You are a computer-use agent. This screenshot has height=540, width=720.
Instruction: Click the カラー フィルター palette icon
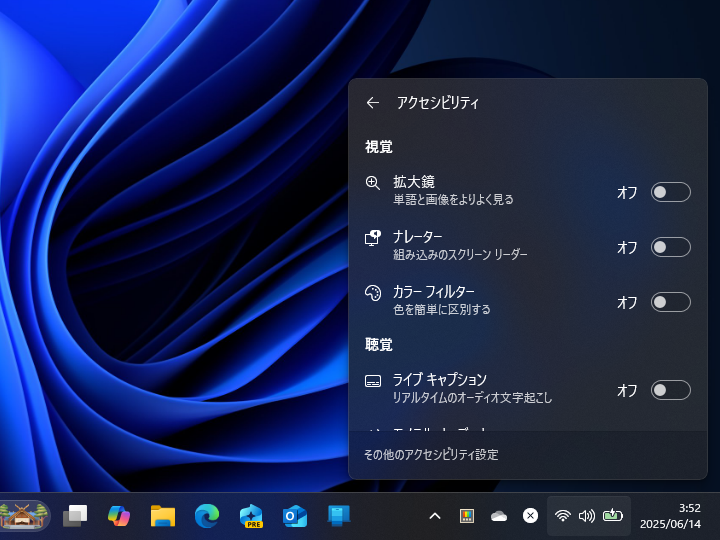pyautogui.click(x=373, y=293)
